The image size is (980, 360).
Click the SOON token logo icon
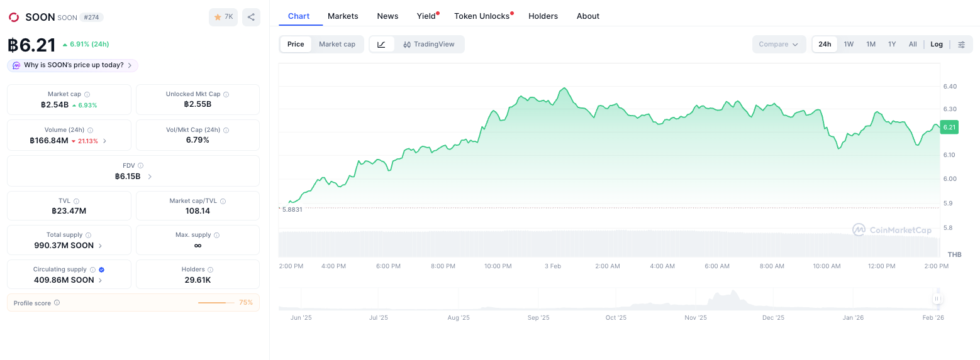click(14, 18)
